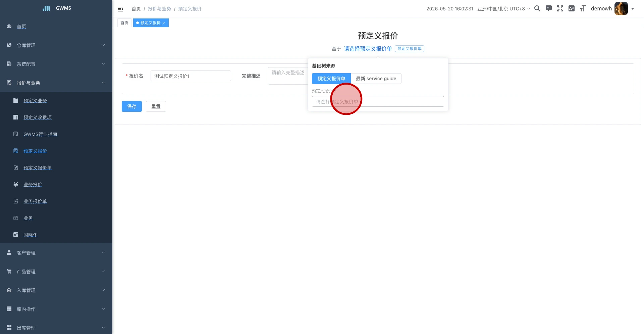
Task: Click the 出库管理 squares icon
Action: pos(9,328)
